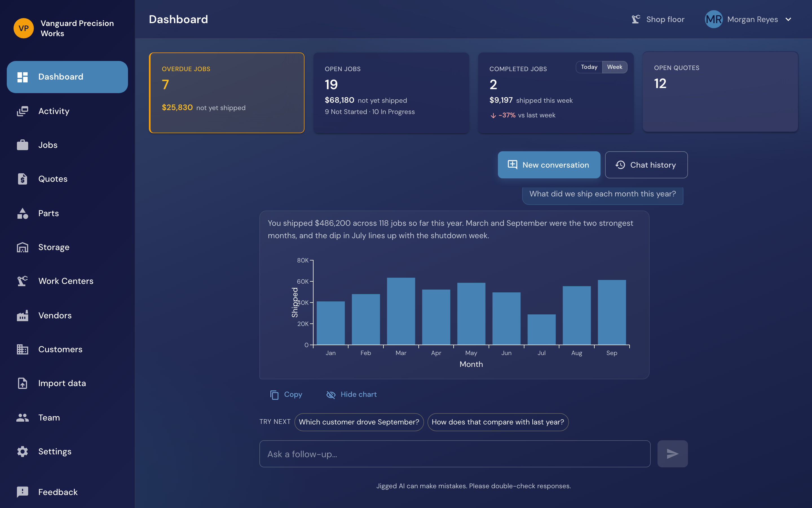
Task: Click the Dashboard grid icon in sidebar
Action: tap(23, 77)
